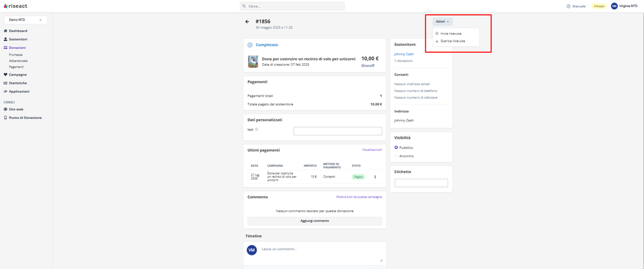Screen dimensions: 644x269
Task: Select Anonimo visibility option
Action: click(x=397, y=156)
